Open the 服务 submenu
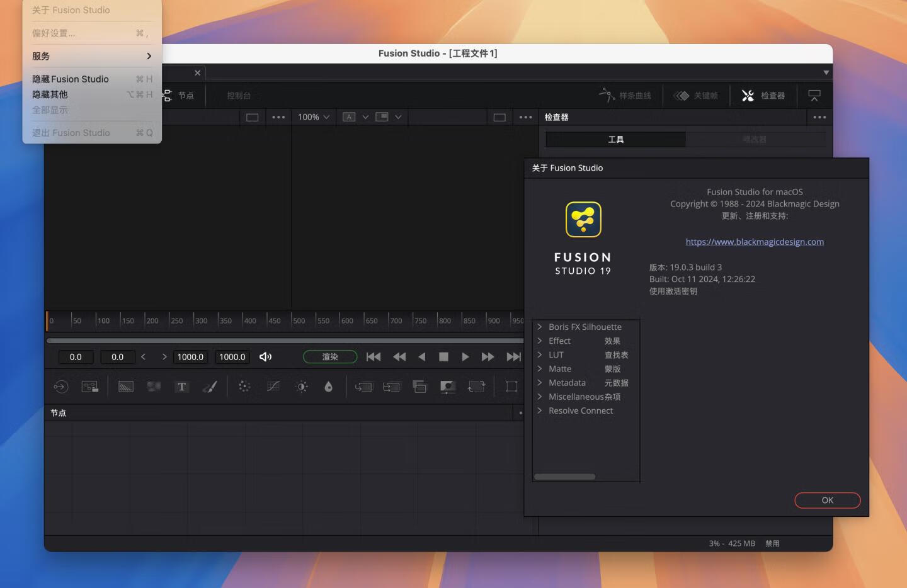 click(92, 56)
